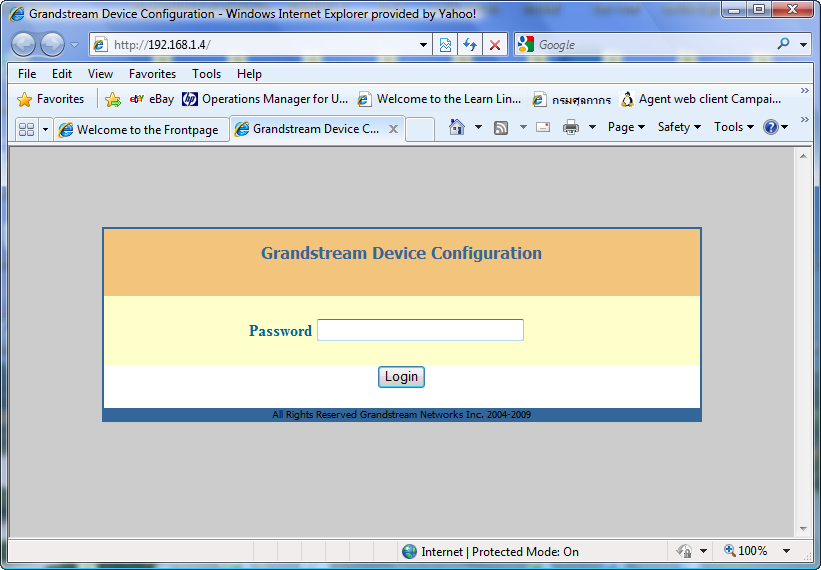The image size is (821, 570).
Task: Open the Tools command bar menu
Action: click(x=734, y=127)
